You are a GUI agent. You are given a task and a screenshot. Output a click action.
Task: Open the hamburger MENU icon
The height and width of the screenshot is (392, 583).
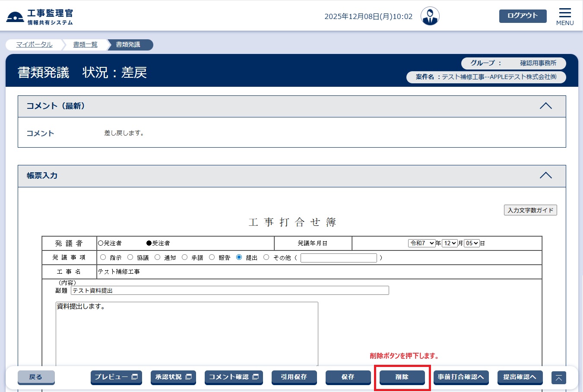click(564, 16)
